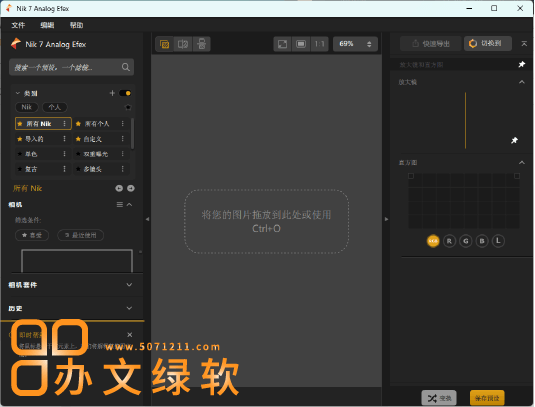The height and width of the screenshot is (407, 535).
Task: Open the three-dot menu for 多镜头
Action: point(122,169)
